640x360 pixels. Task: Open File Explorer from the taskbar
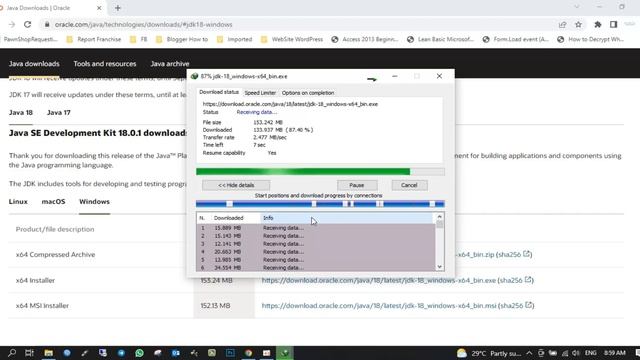49,353
